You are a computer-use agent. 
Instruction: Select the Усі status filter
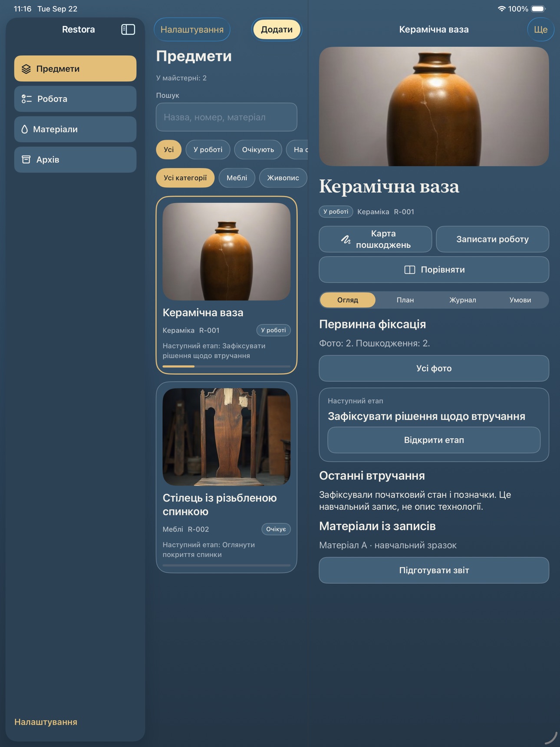(169, 149)
